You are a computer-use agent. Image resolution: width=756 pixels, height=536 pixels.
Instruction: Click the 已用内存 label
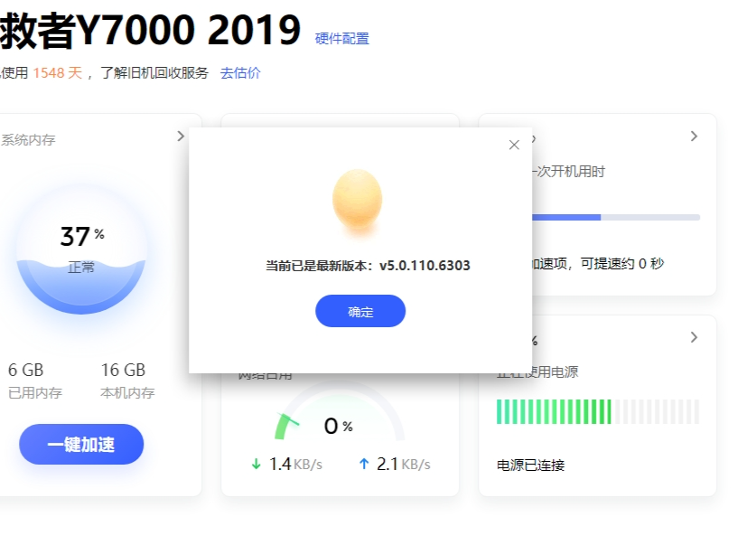[35, 392]
